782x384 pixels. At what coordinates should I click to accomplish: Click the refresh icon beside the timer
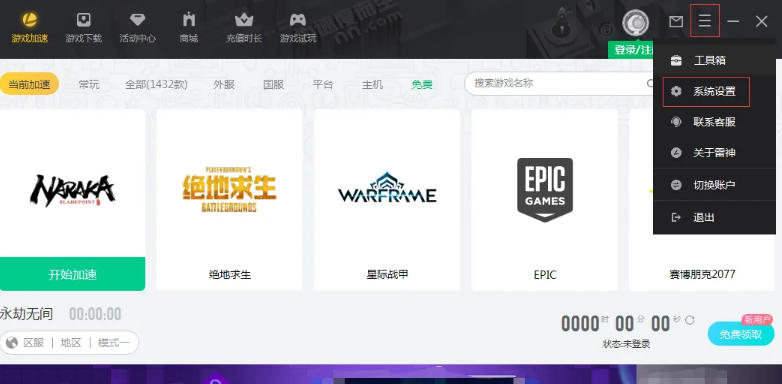click(689, 320)
